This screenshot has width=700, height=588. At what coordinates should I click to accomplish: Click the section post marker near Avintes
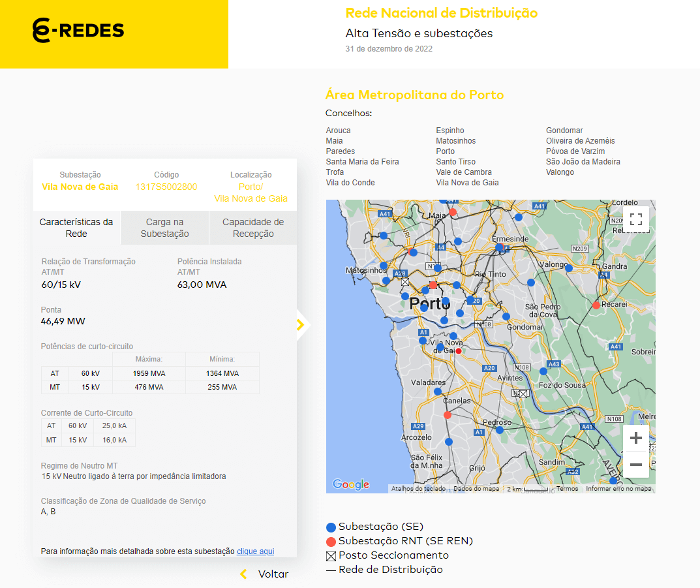click(x=522, y=394)
